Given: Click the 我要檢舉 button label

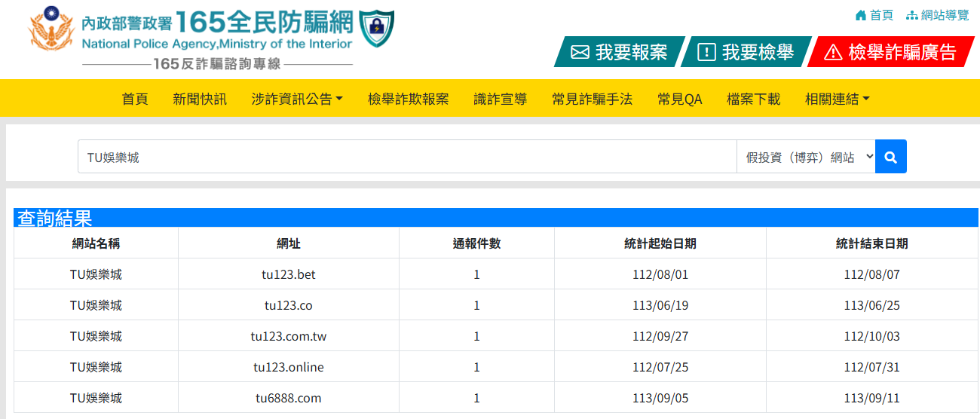Looking at the screenshot, I should tap(758, 53).
